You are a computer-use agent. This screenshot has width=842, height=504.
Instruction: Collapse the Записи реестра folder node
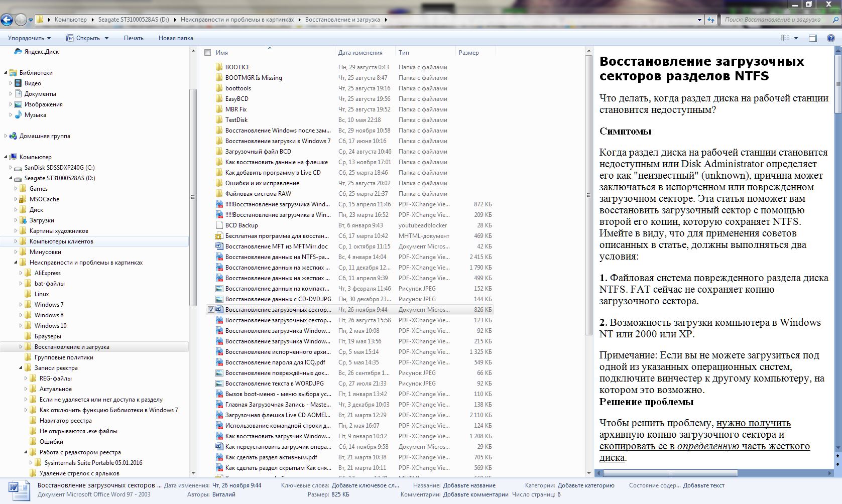[21, 368]
